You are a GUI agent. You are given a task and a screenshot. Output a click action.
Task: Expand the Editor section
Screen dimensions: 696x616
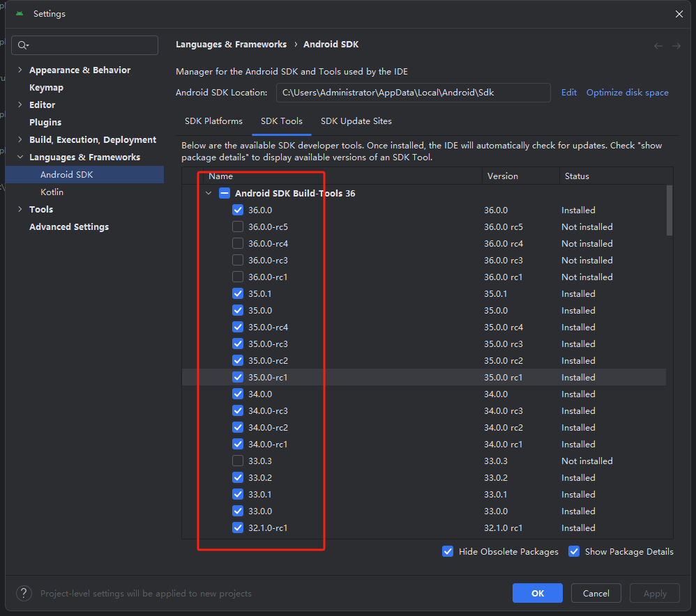click(x=20, y=105)
